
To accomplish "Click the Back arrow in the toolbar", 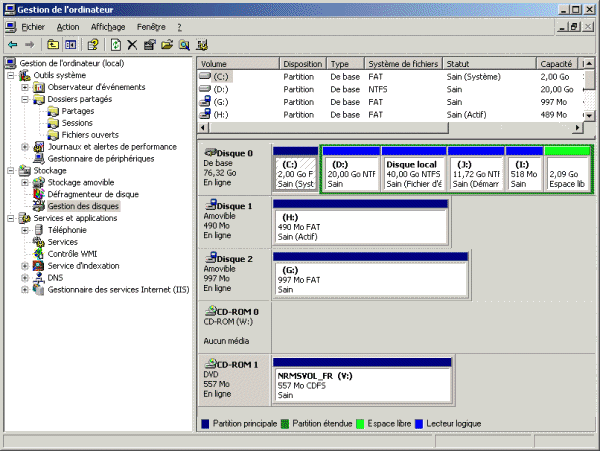I will click(13, 45).
